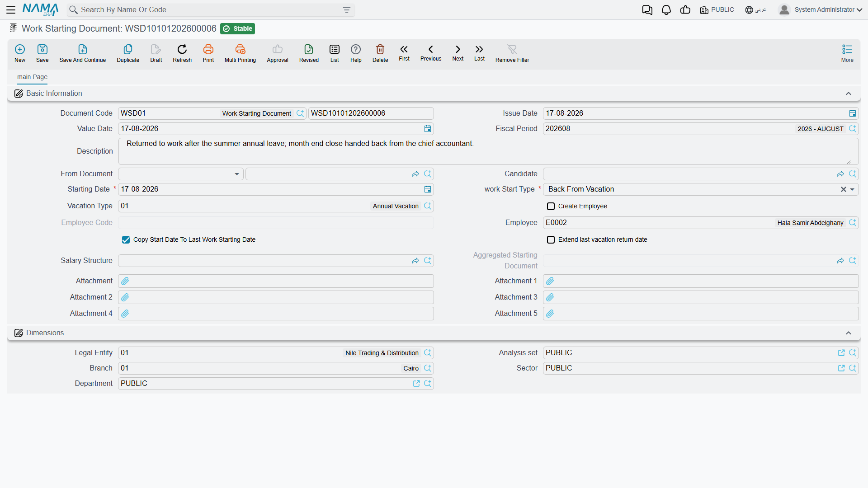Viewport: 868px width, 488px height.
Task: Jump to the First record
Action: tap(404, 53)
